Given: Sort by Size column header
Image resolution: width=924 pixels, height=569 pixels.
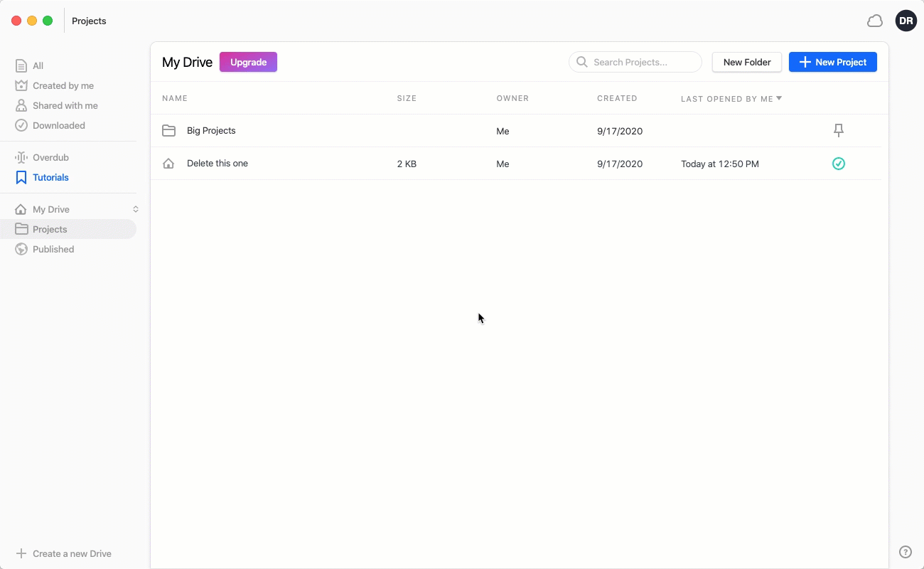Looking at the screenshot, I should click(407, 98).
